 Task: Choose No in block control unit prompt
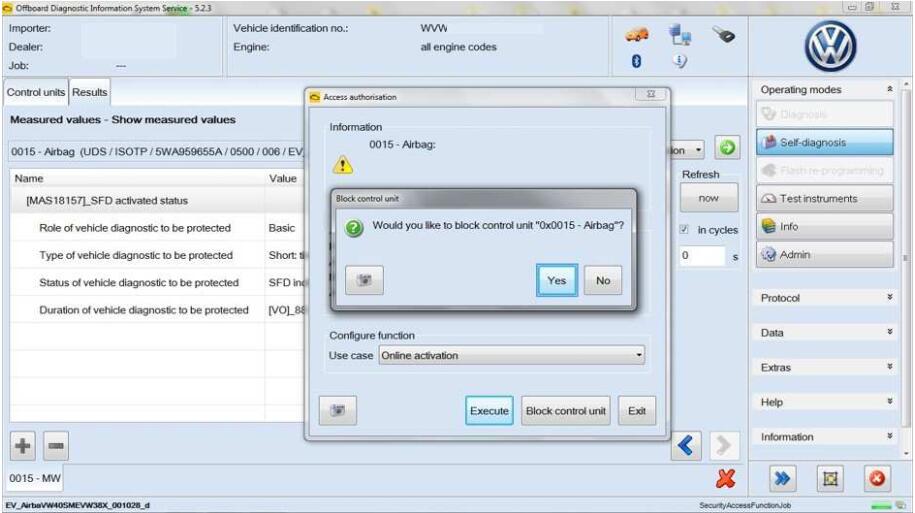(x=603, y=280)
